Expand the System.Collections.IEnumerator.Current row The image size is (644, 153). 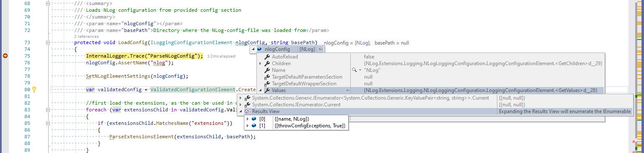coord(240,105)
